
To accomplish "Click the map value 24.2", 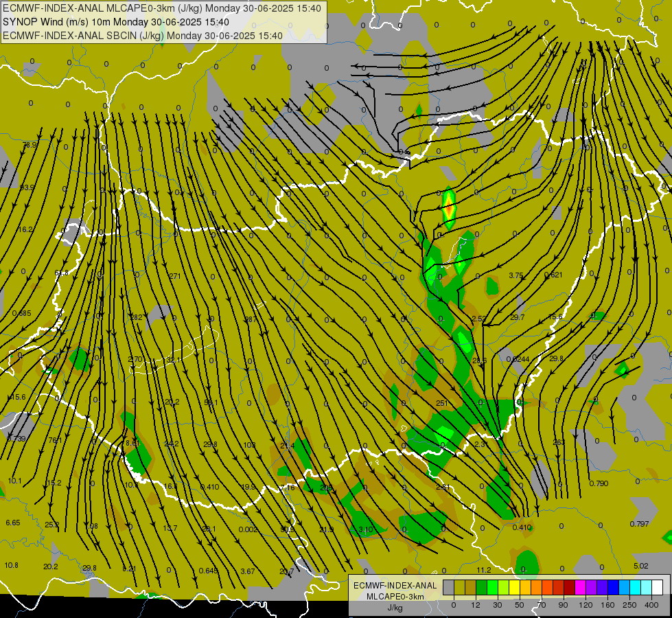I will [x=172, y=444].
